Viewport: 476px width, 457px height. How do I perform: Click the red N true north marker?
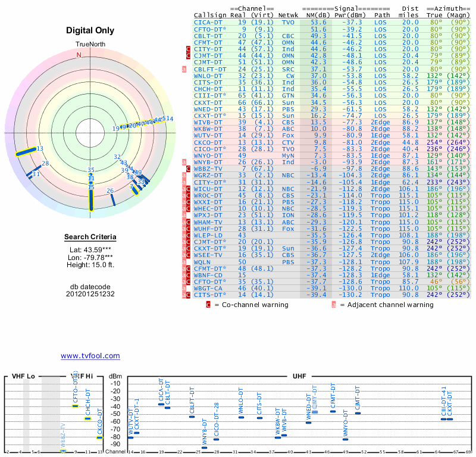[x=79, y=55]
